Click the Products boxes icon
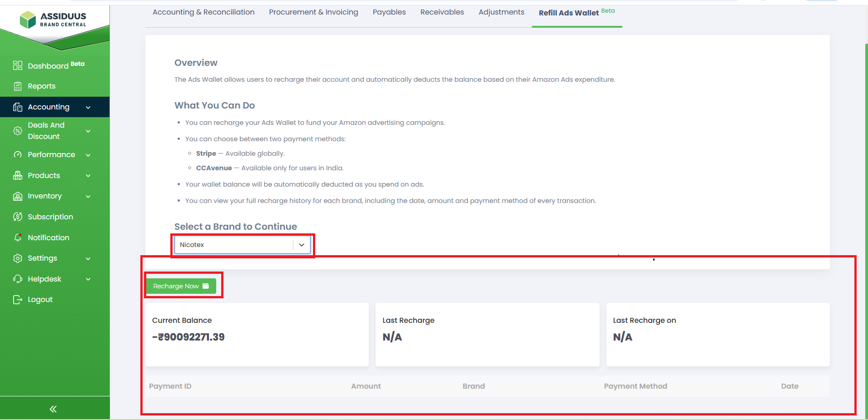Viewport: 868px width, 420px height. pos(18,176)
